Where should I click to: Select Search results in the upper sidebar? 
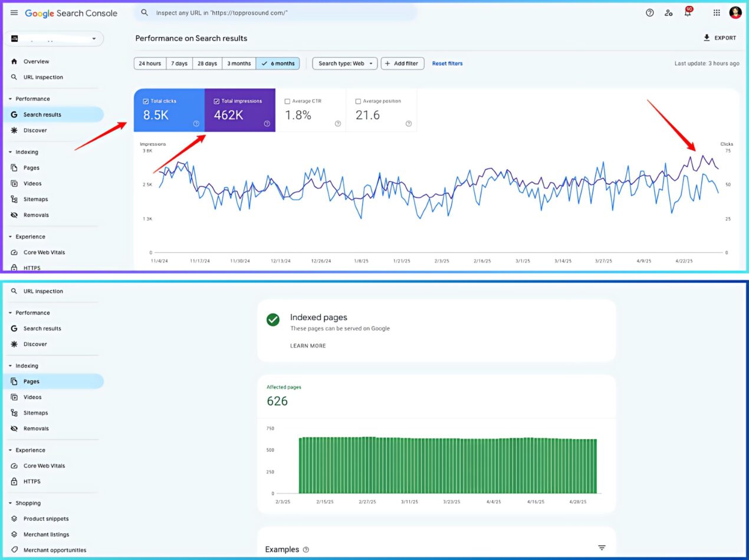coord(42,114)
